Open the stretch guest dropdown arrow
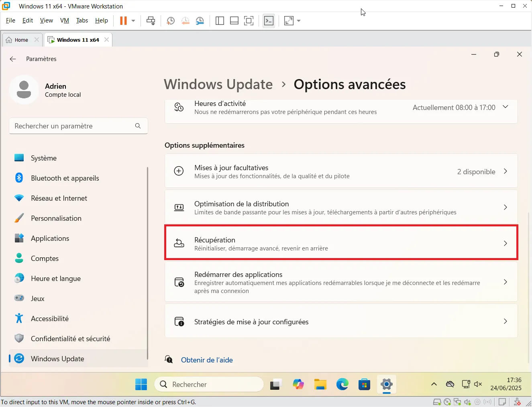Viewport: 532px width, 407px height. [299, 20]
